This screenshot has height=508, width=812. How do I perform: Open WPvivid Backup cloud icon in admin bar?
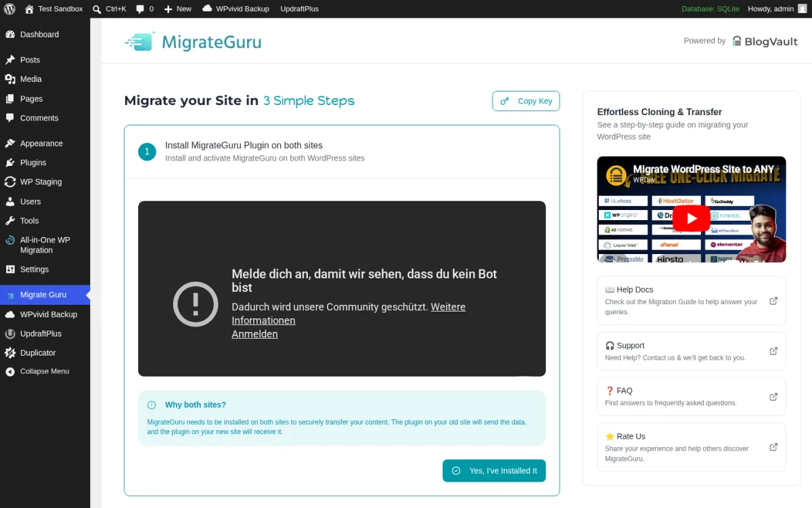click(207, 9)
